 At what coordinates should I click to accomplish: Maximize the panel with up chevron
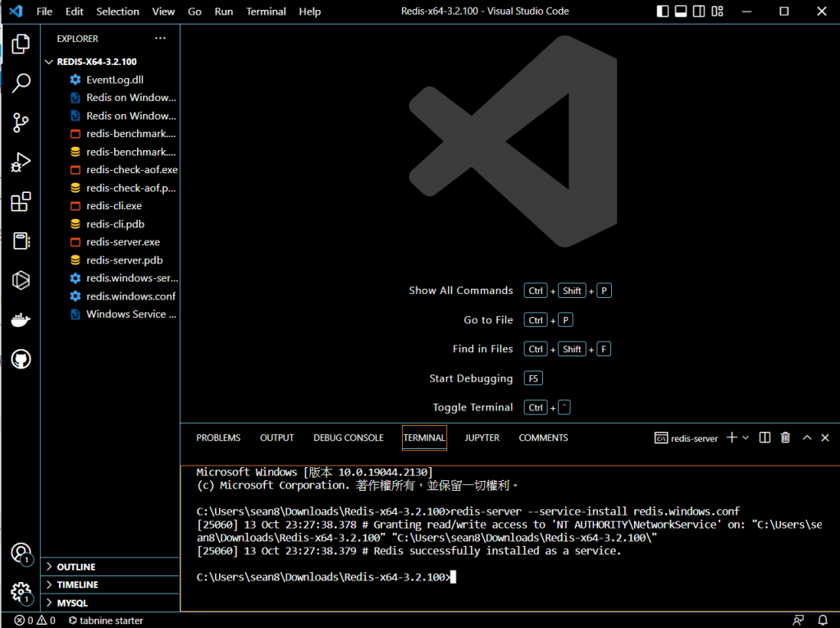[x=807, y=438]
